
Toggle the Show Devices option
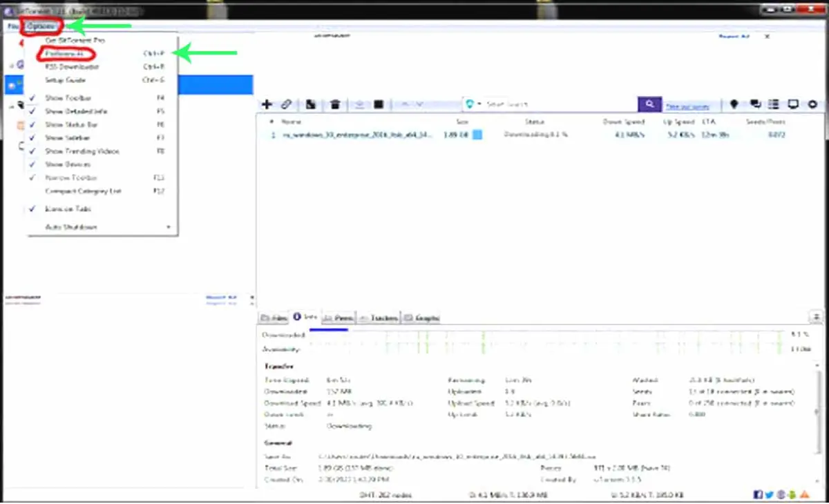coord(102,164)
